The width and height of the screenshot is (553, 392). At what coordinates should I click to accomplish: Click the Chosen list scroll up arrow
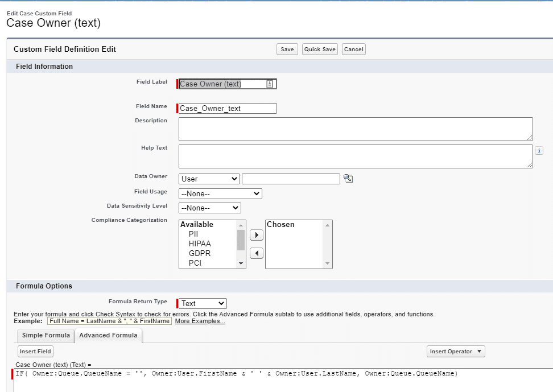click(x=327, y=225)
